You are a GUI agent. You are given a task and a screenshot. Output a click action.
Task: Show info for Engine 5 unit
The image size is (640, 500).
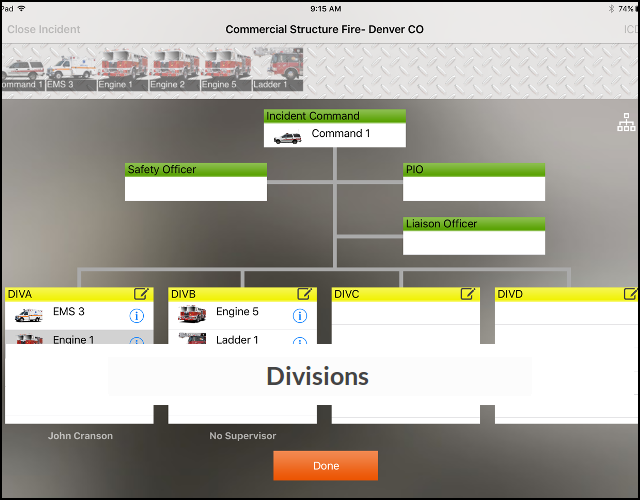point(300,316)
